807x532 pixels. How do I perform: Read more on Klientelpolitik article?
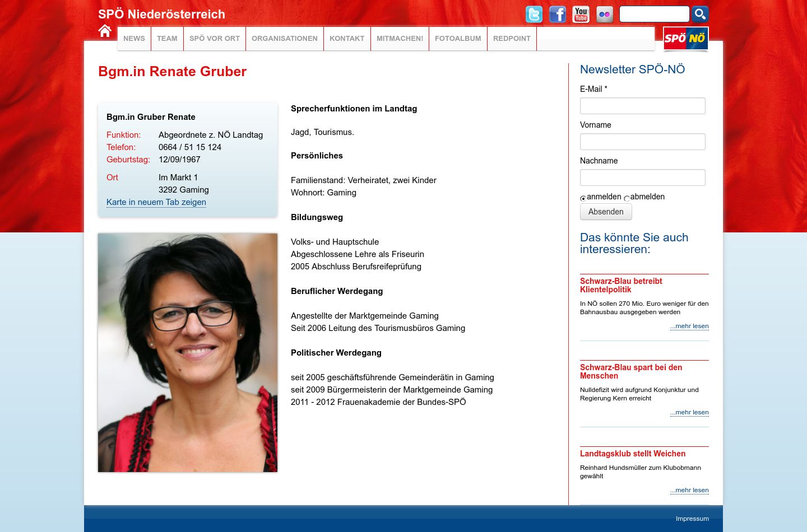689,326
